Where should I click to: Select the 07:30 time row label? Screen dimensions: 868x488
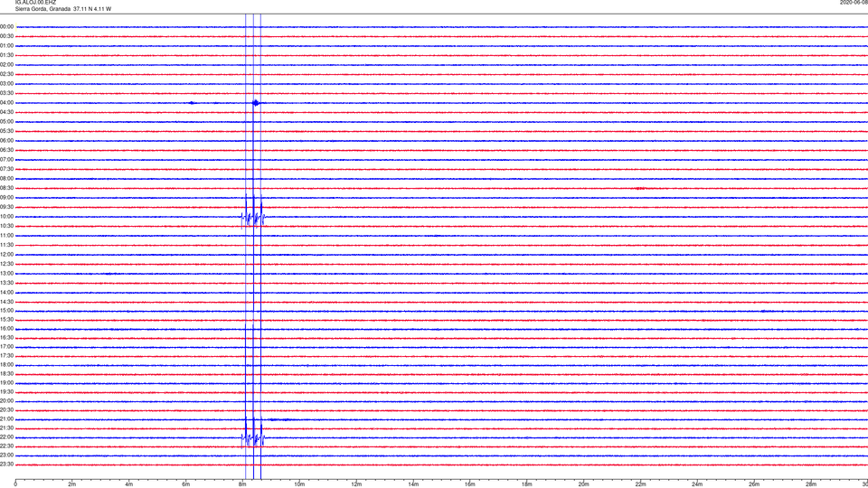click(x=6, y=169)
